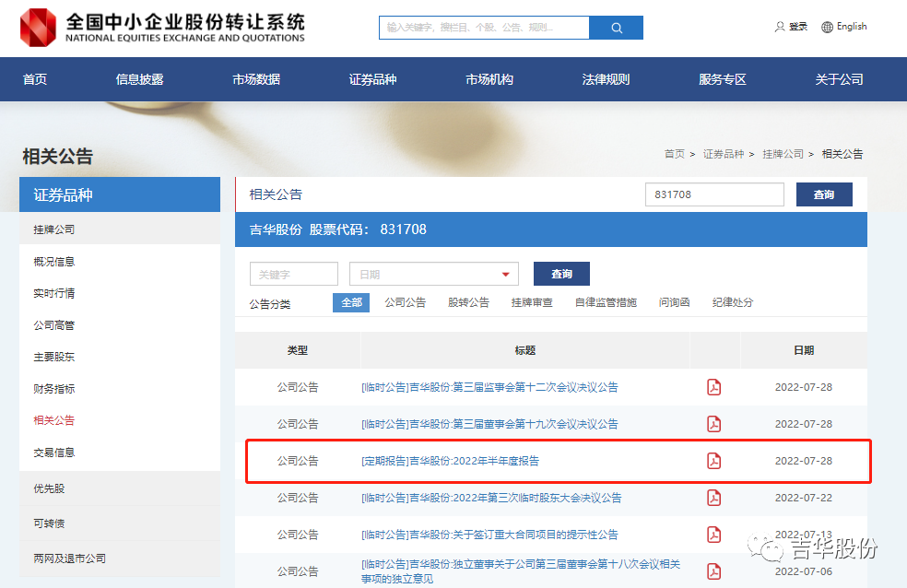Open 法律规则 navigation menu
The height and width of the screenshot is (588, 907).
606,79
